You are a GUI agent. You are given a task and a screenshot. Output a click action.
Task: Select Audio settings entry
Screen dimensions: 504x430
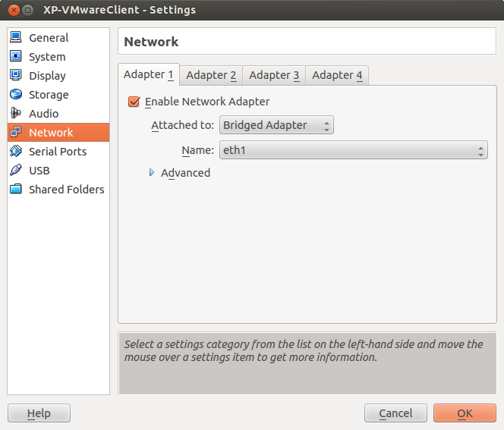[x=58, y=113]
